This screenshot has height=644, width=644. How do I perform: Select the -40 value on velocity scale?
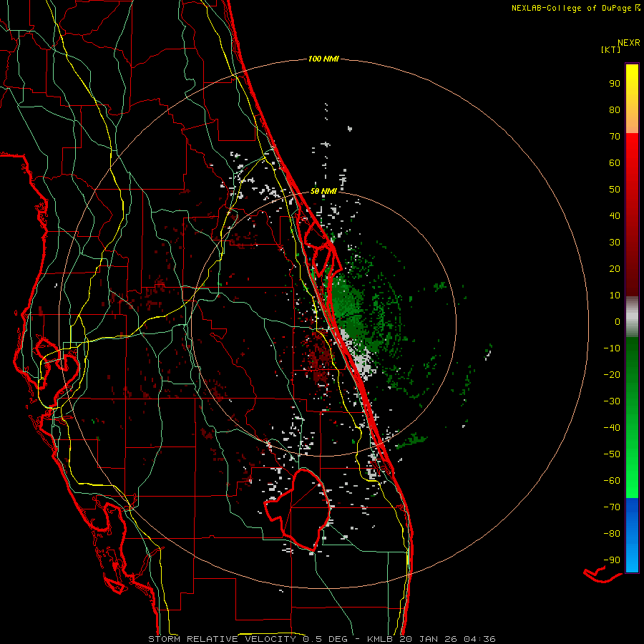point(612,428)
